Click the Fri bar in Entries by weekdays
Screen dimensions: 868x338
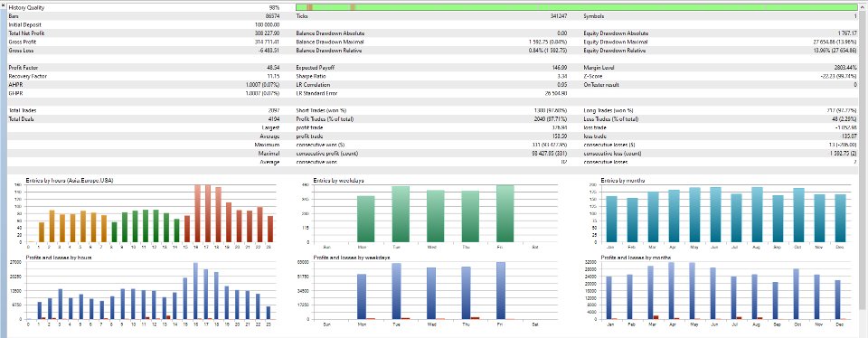(x=505, y=213)
